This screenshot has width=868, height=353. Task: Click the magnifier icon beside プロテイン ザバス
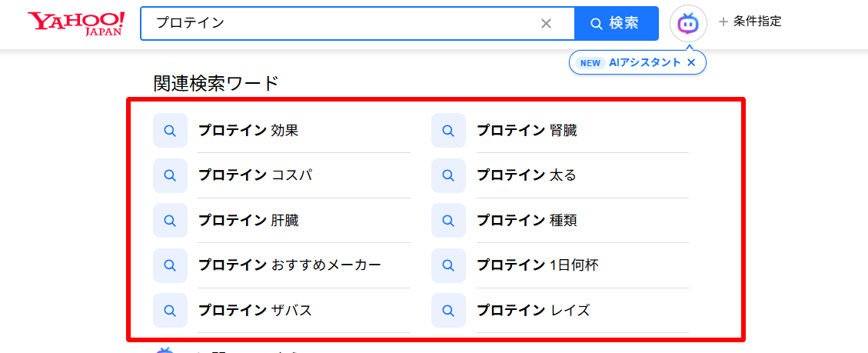171,310
